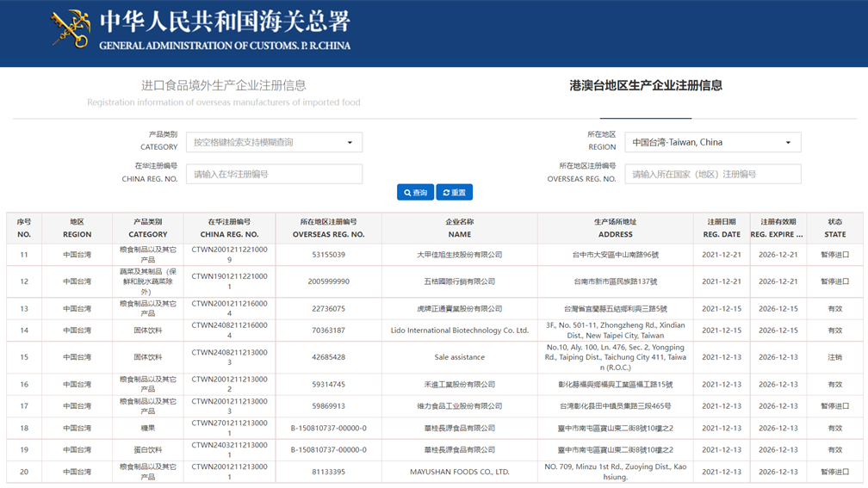Click the 注销 status in row 15
Screen dimensions: 868x488
pyautogui.click(x=834, y=357)
